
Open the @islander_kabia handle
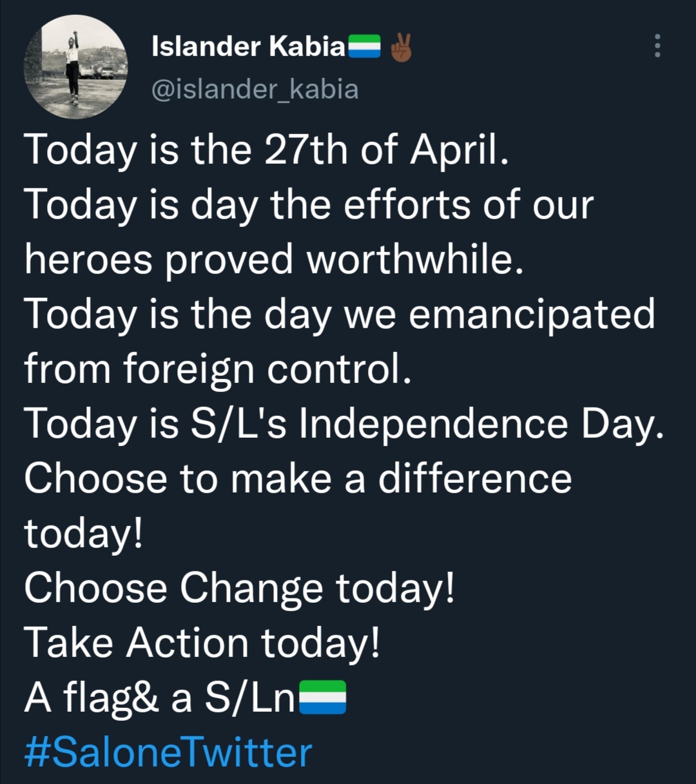(x=255, y=89)
